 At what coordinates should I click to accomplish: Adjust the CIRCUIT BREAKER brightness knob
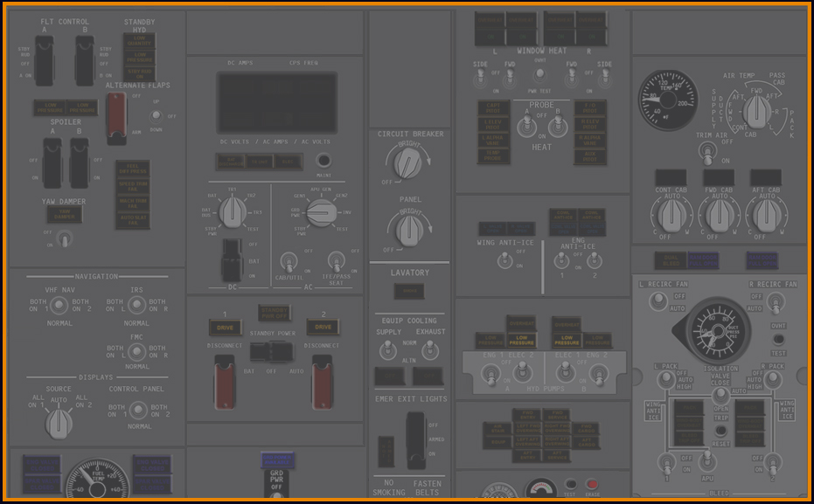(x=405, y=162)
